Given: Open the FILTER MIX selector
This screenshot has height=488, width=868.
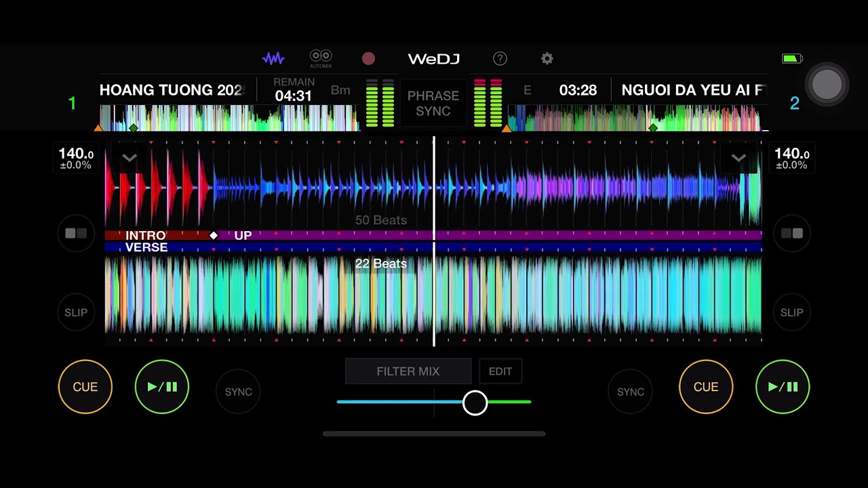Looking at the screenshot, I should point(408,371).
